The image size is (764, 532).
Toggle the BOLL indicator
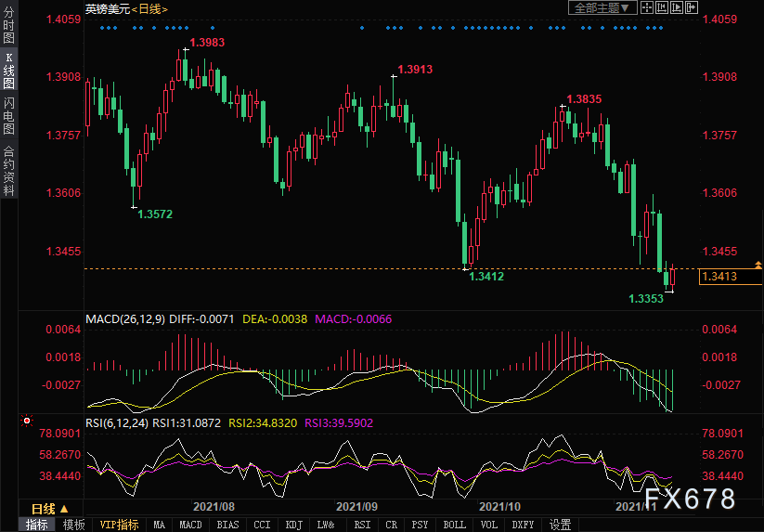point(454,525)
